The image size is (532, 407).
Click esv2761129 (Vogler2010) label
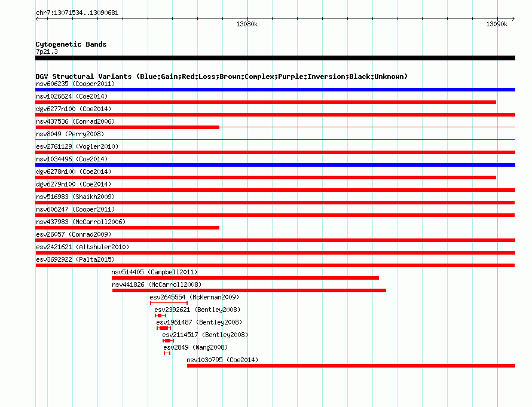(x=77, y=146)
